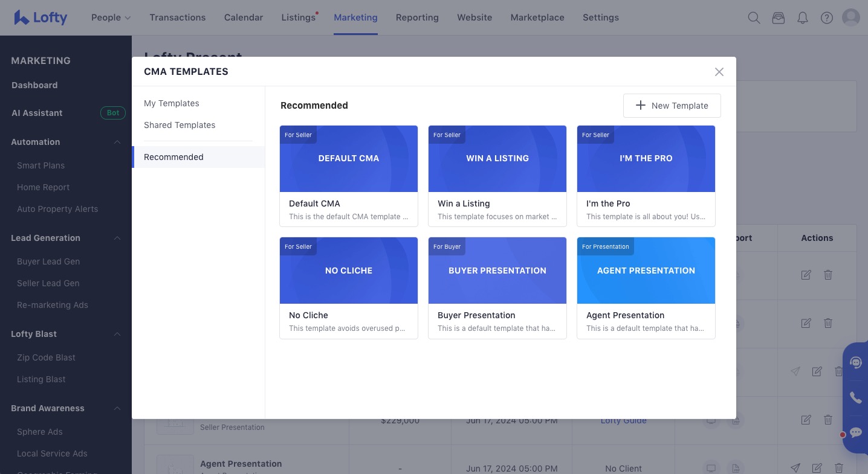Click the 'I'm the Pro' template title text
Image resolution: width=868 pixels, height=474 pixels.
pyautogui.click(x=608, y=203)
